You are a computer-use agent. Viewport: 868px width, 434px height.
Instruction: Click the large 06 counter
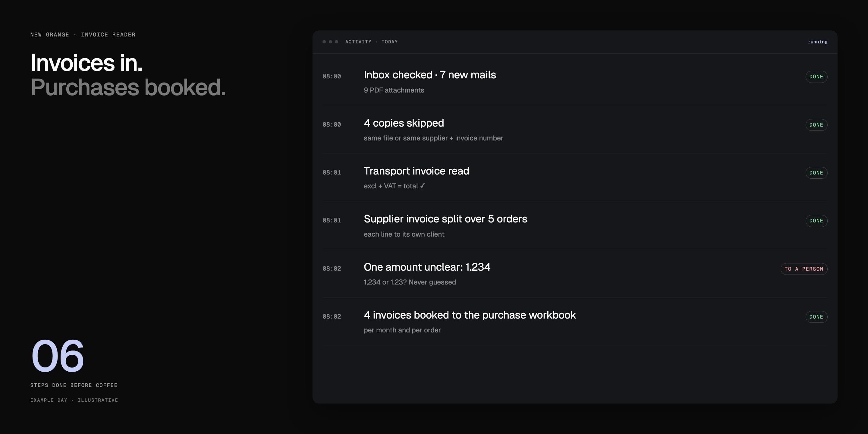pos(57,356)
